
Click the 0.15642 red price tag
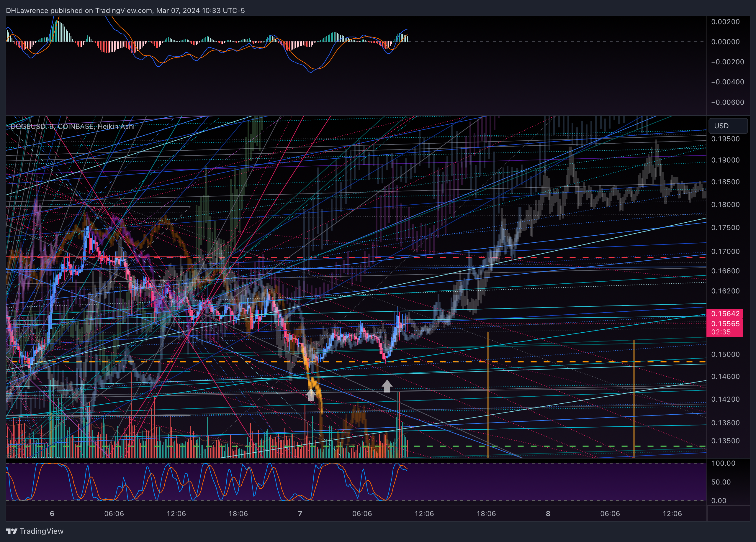point(725,313)
